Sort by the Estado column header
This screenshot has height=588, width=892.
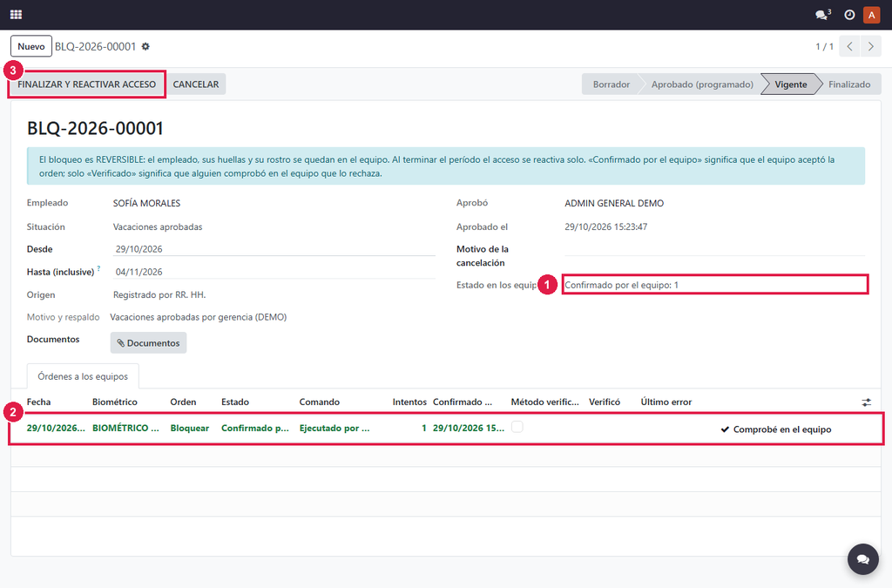pyautogui.click(x=235, y=402)
